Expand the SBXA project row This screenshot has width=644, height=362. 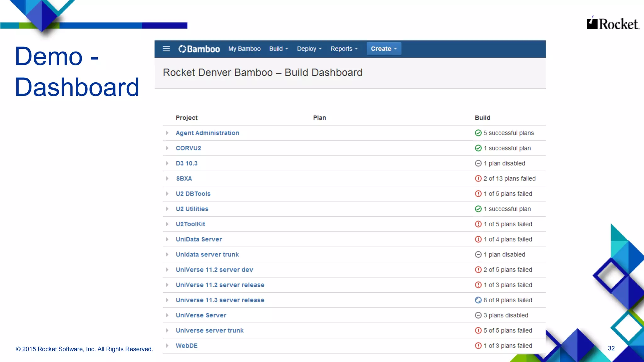pos(167,178)
